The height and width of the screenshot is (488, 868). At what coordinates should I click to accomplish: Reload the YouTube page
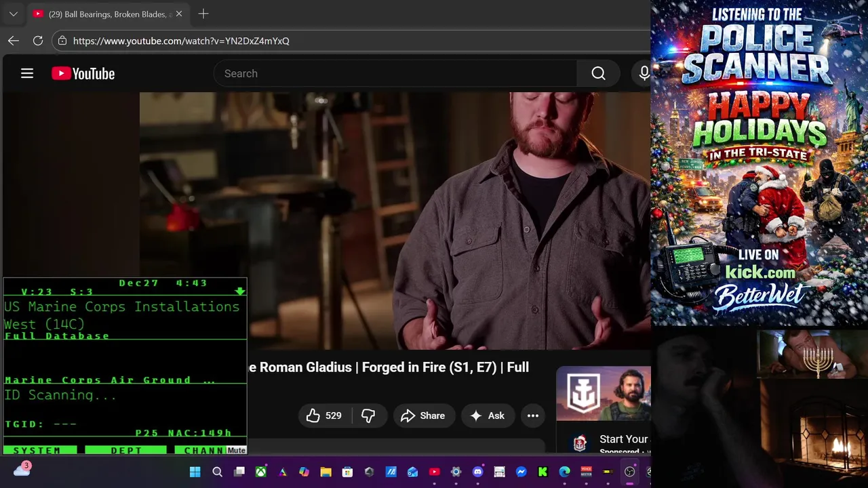pyautogui.click(x=38, y=41)
